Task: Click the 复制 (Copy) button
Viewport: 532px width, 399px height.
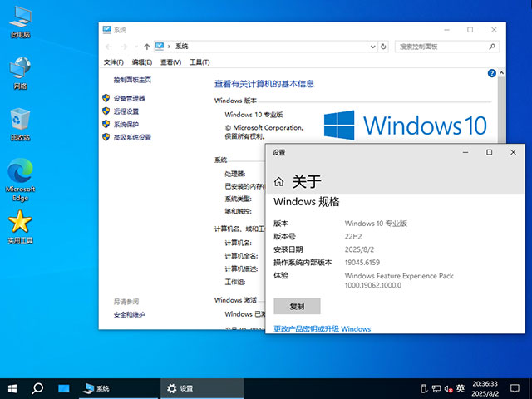Action: (297, 306)
